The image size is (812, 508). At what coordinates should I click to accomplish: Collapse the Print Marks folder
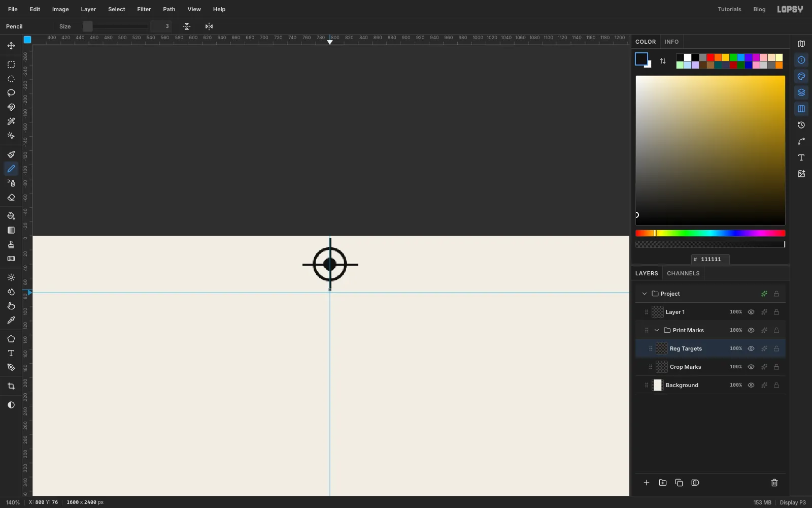[657, 330]
